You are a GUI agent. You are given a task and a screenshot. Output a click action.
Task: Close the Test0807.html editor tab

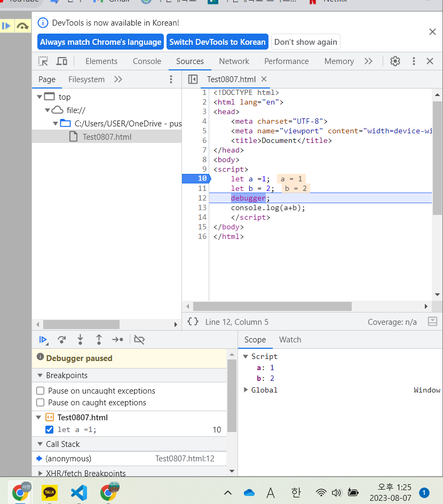(264, 79)
